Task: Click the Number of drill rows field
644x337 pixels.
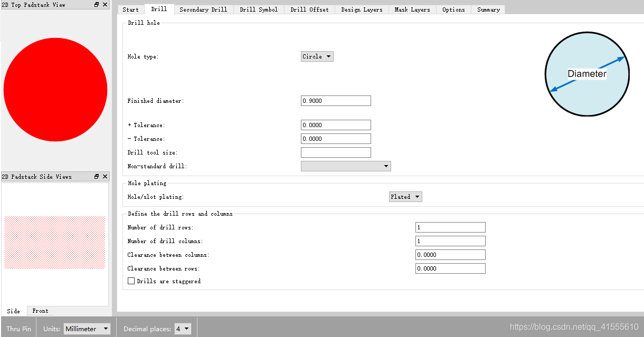Action: click(x=450, y=227)
